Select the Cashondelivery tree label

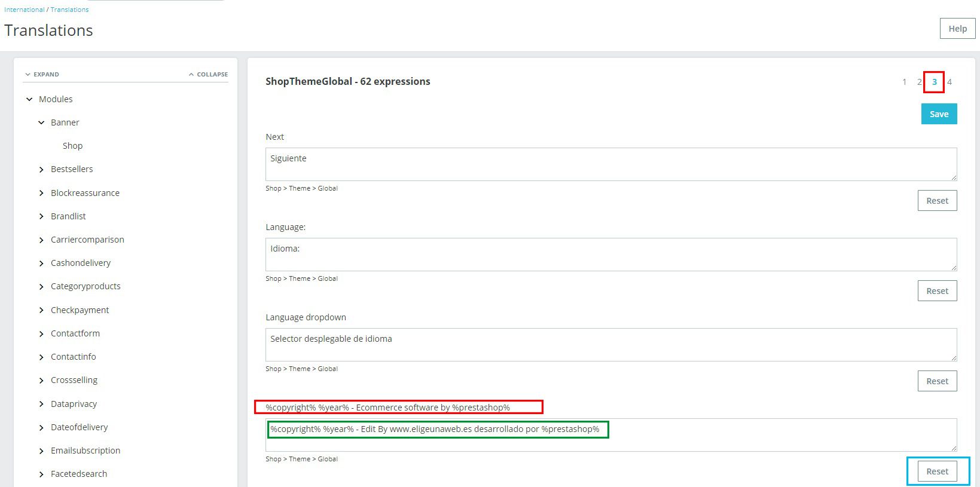[x=81, y=263]
